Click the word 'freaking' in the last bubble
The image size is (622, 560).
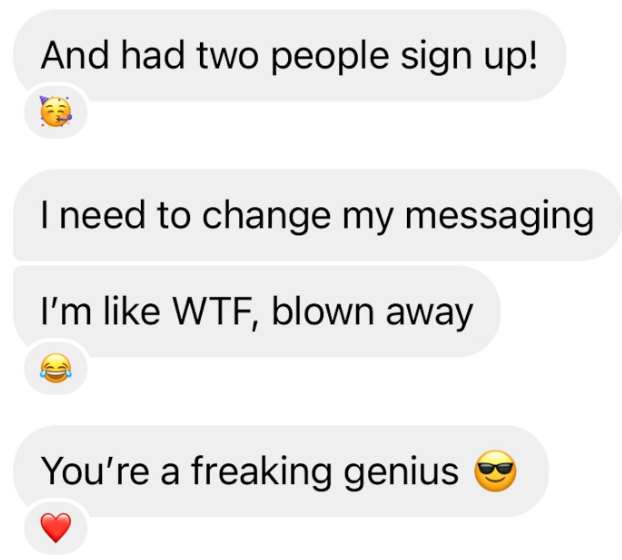(x=261, y=472)
